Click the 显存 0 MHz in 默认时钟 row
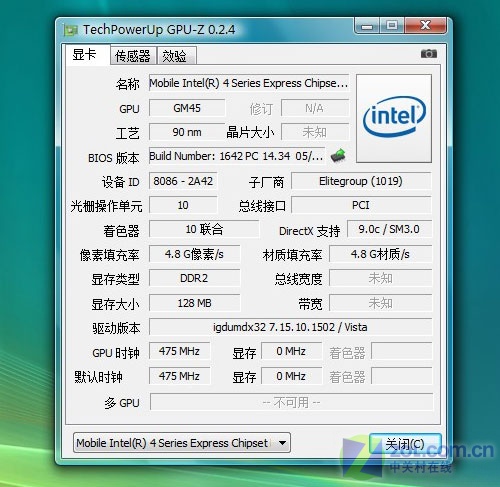Image resolution: width=500 pixels, height=487 pixels. 291,376
